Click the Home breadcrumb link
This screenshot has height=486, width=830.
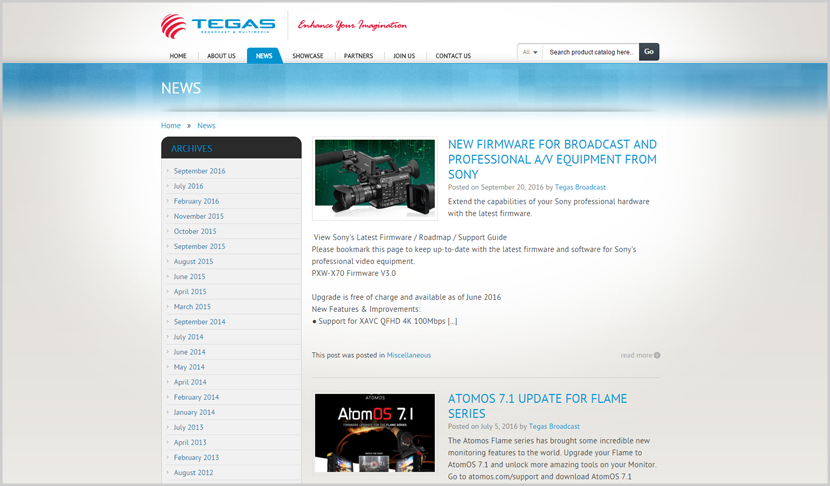pos(170,125)
